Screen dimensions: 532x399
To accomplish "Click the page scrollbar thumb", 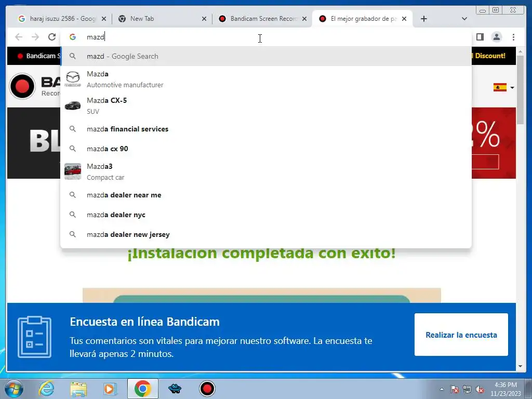I will pyautogui.click(x=521, y=90).
